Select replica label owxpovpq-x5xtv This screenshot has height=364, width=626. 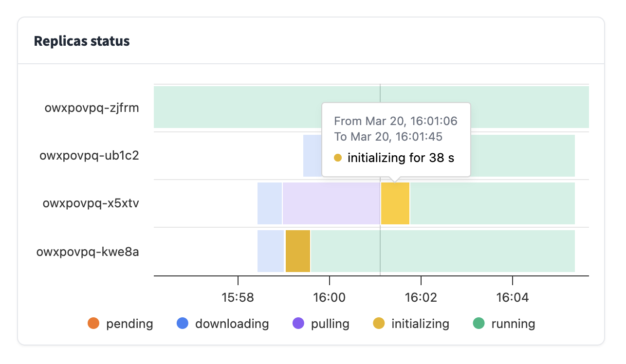click(91, 203)
